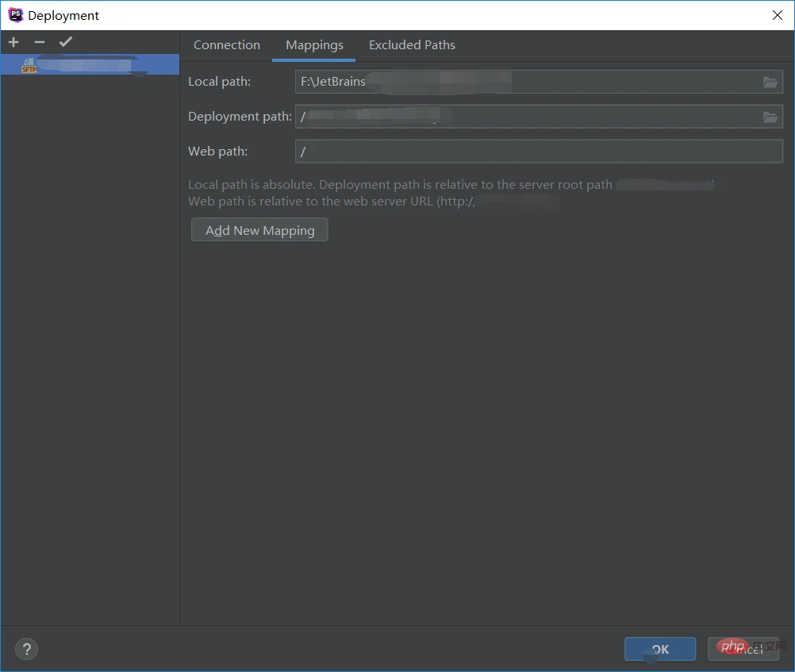Click the Deployment title bar text
This screenshot has height=672, width=795.
63,16
